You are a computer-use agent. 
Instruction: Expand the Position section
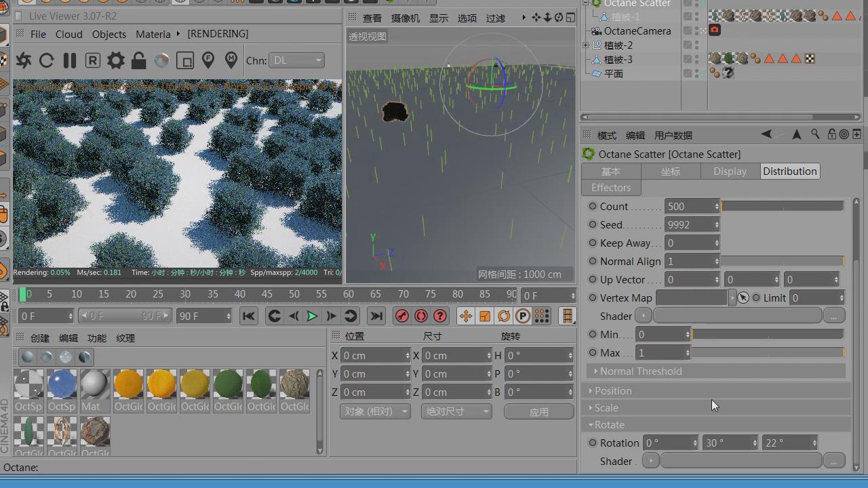[716, 391]
